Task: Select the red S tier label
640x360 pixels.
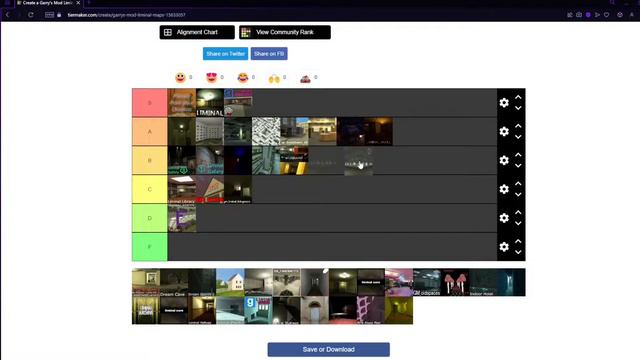Action: 149,103
